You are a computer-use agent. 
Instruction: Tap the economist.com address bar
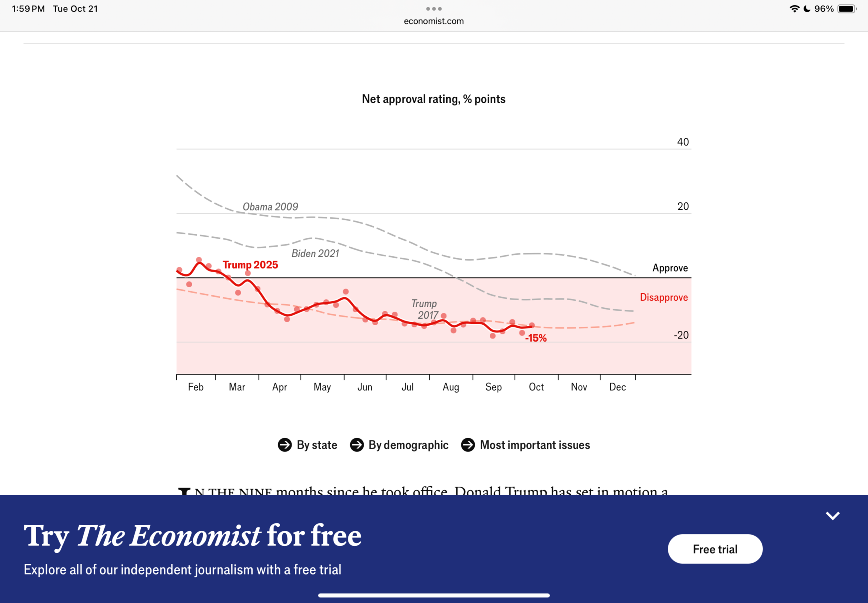pyautogui.click(x=434, y=21)
